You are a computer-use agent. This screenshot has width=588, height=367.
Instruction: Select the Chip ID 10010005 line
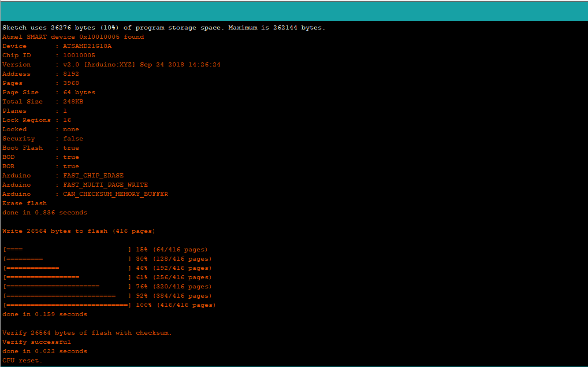49,55
